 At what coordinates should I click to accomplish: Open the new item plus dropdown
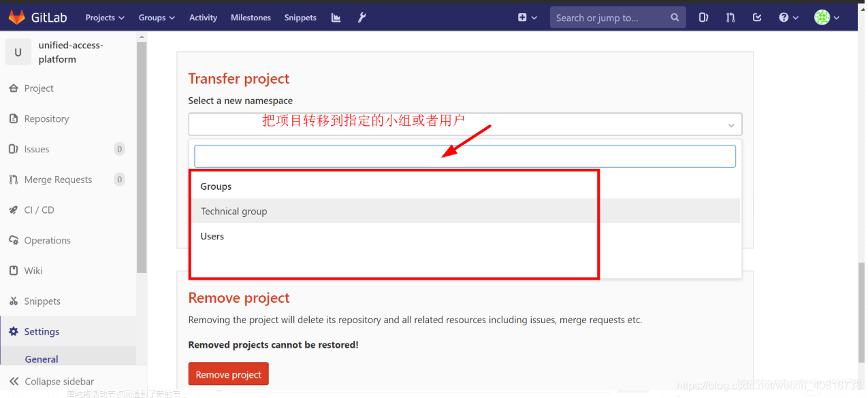(x=527, y=18)
